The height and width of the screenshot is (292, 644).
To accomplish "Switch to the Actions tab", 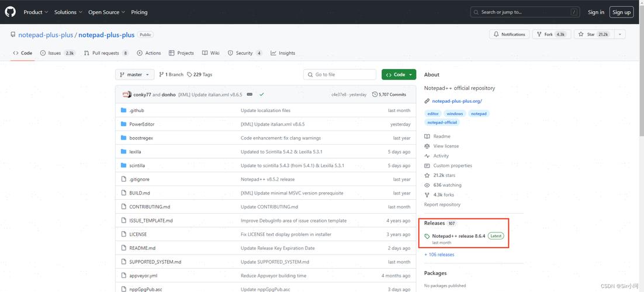I will (x=149, y=53).
